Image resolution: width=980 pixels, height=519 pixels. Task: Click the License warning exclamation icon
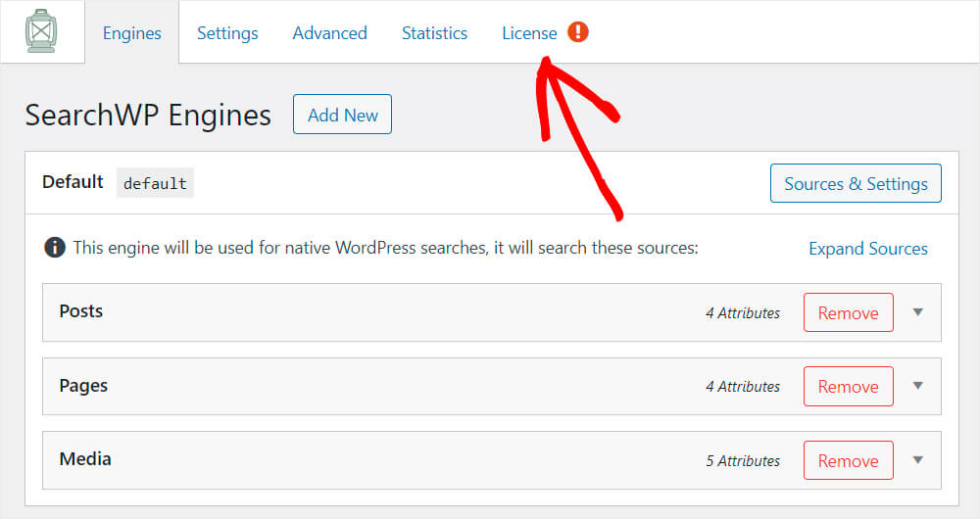pyautogui.click(x=577, y=32)
